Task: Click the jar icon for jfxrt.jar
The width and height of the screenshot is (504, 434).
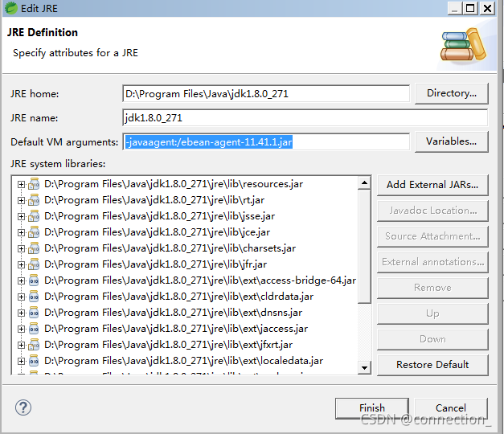Action: coord(34,345)
